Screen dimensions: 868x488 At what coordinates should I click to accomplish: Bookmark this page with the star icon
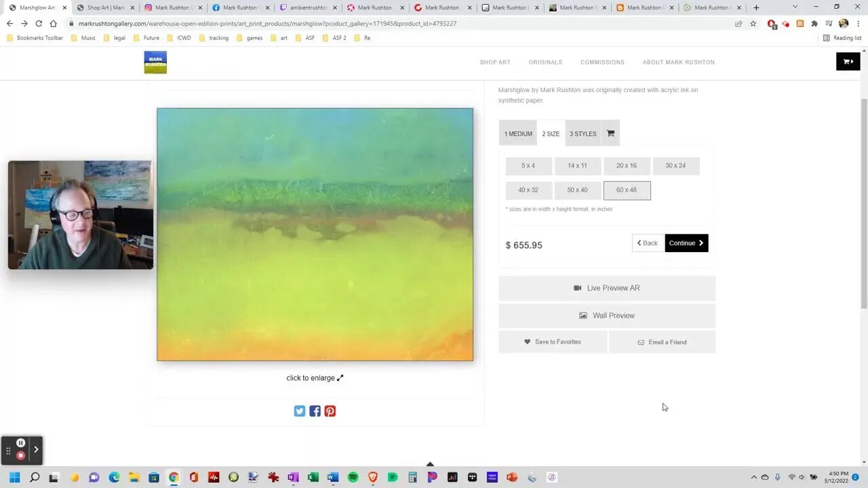pyautogui.click(x=753, y=23)
